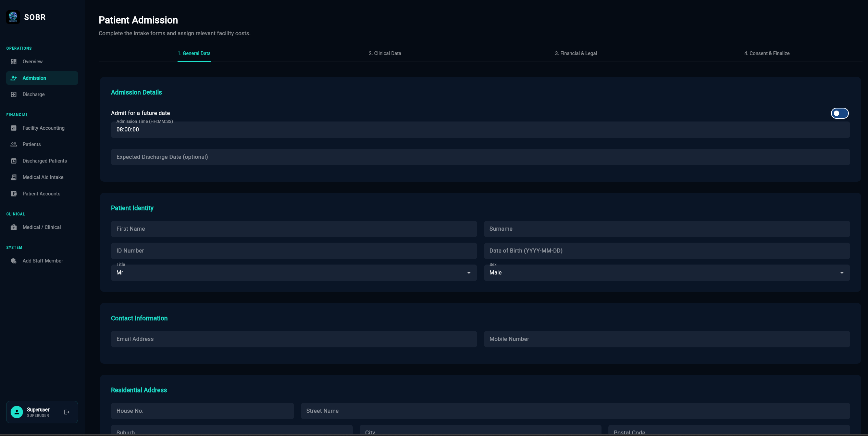Open the Patient Accounts sidebar link

(42, 194)
